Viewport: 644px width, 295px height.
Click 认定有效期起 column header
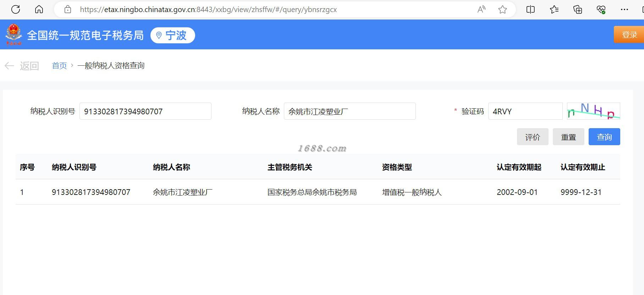coord(519,167)
